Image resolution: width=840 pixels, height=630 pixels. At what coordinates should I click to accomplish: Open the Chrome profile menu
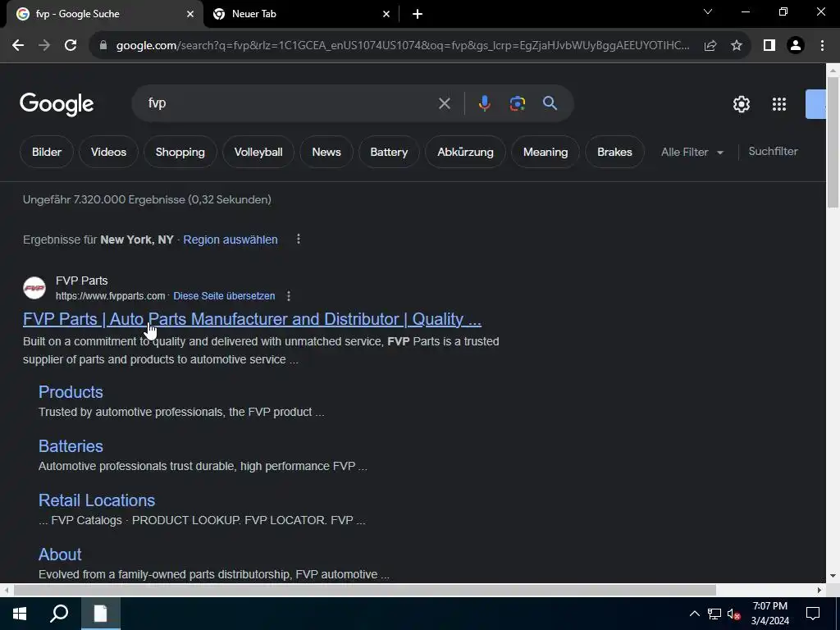point(796,46)
